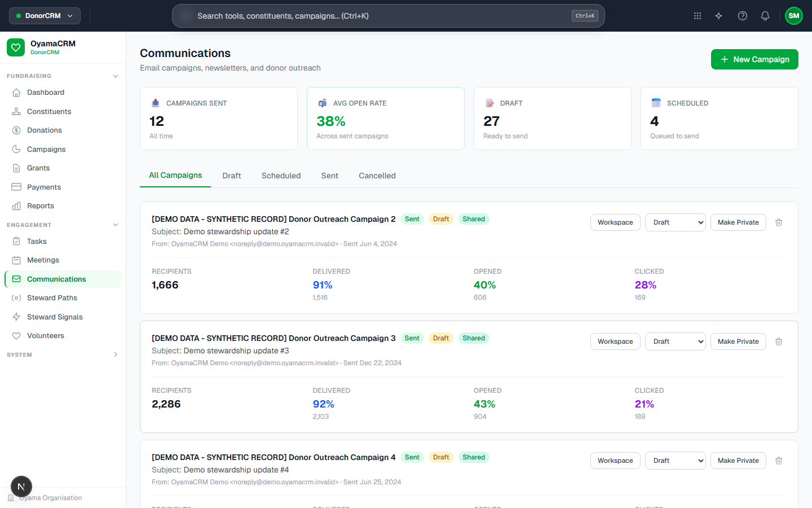Click the Communications envelope icon

pyautogui.click(x=16, y=279)
